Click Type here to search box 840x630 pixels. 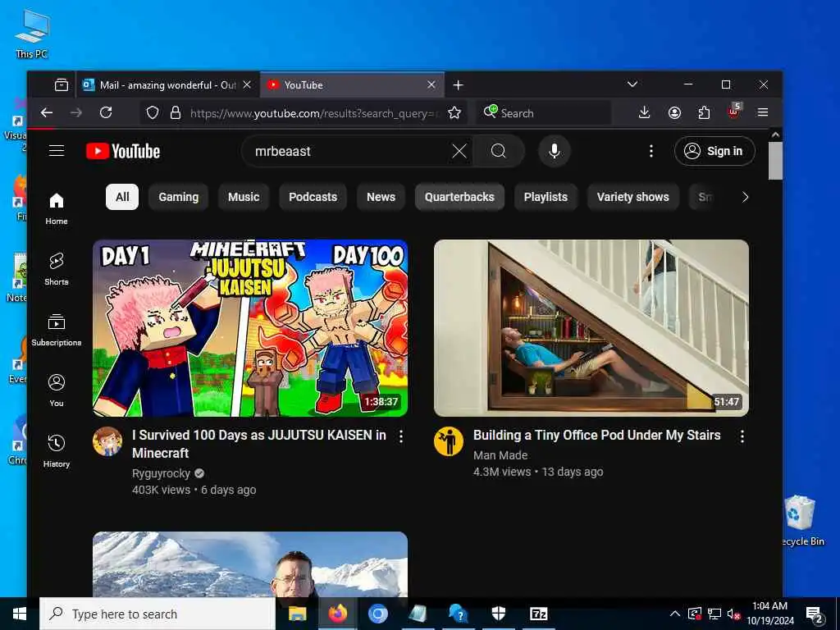coord(157,614)
